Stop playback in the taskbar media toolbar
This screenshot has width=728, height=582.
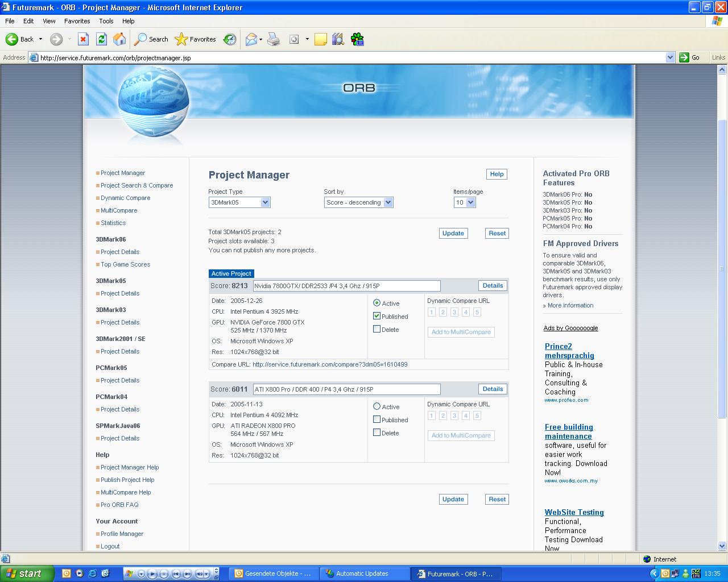point(164,574)
